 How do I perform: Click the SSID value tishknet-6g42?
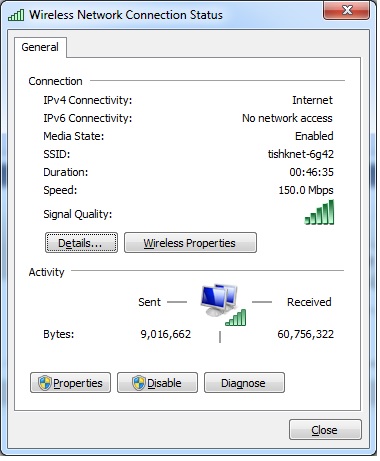(x=301, y=154)
